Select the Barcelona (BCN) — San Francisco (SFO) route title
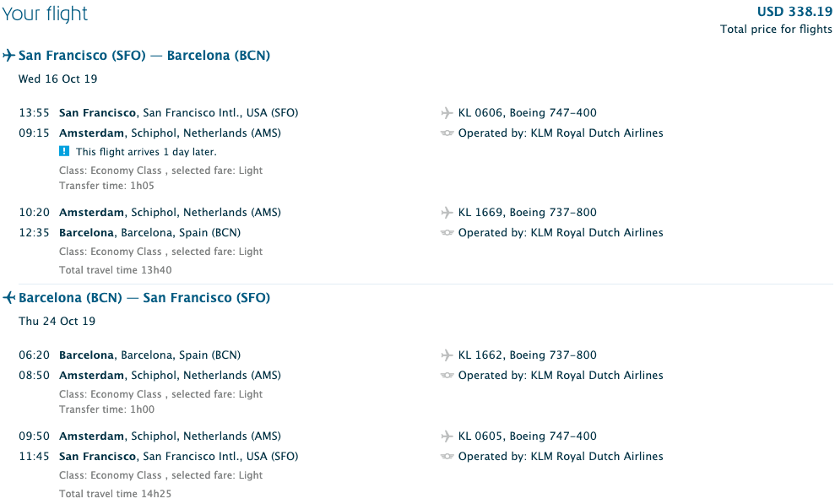 (144, 298)
